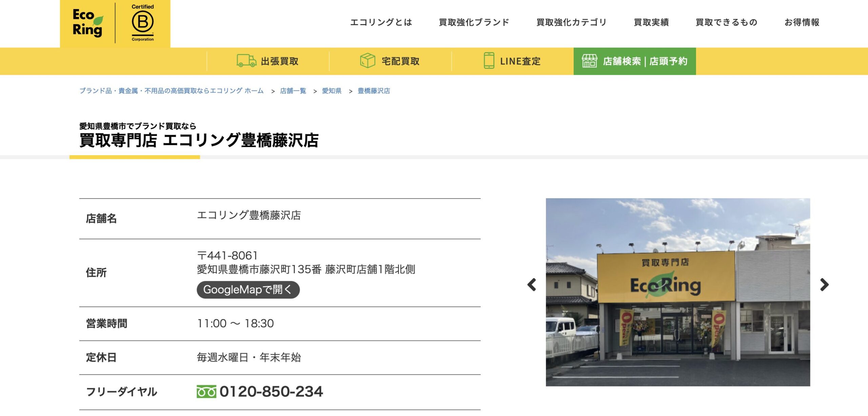Click the green free-dial icon

coord(206,392)
